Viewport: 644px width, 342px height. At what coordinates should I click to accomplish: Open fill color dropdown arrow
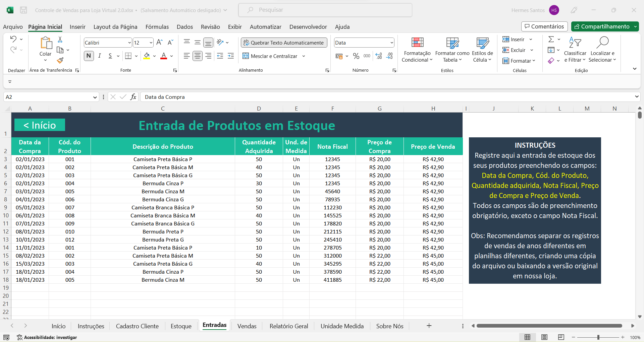click(x=154, y=56)
